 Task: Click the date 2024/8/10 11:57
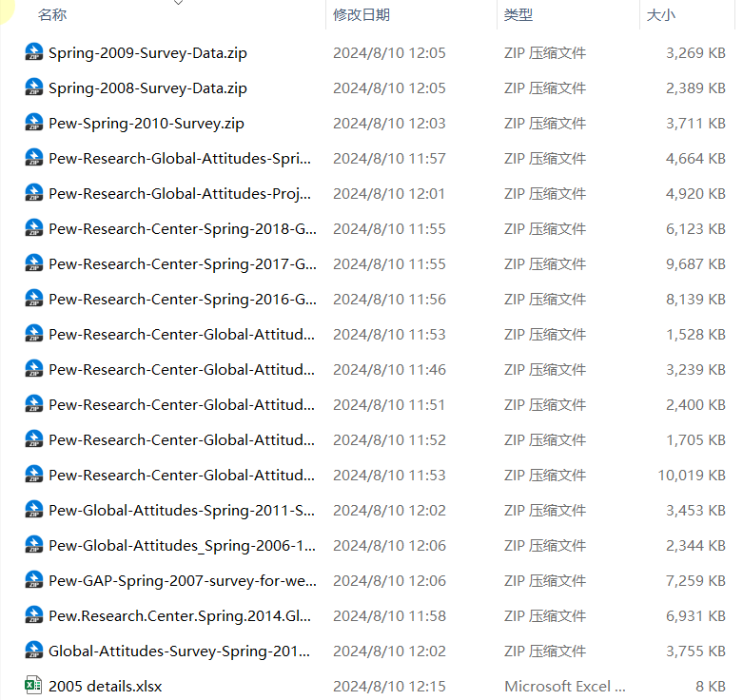(389, 158)
